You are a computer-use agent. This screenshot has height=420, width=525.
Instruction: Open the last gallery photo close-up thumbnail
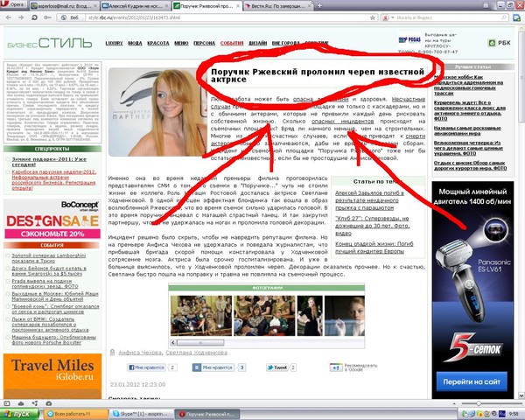point(345,316)
